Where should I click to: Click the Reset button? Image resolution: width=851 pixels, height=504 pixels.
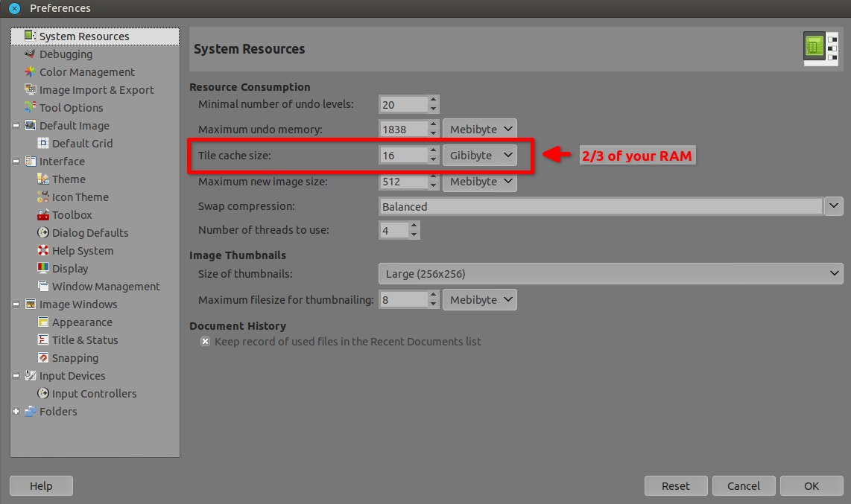click(676, 486)
